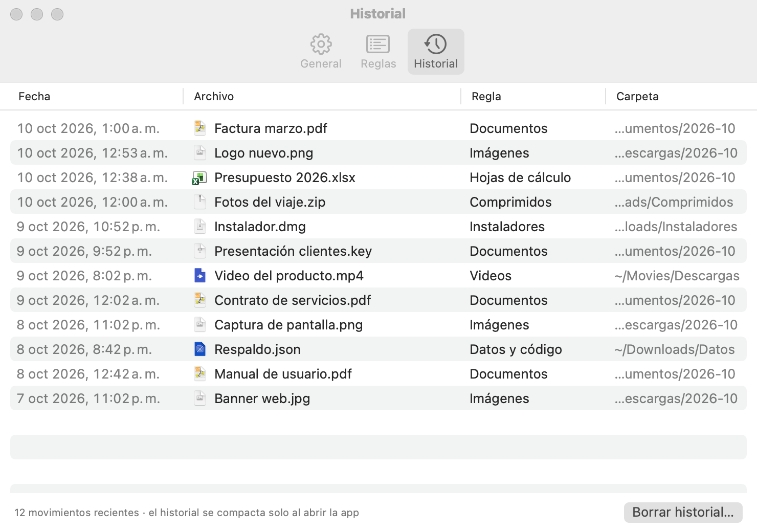Sort by the Fecha column header
This screenshot has width=757, height=532.
[x=34, y=96]
